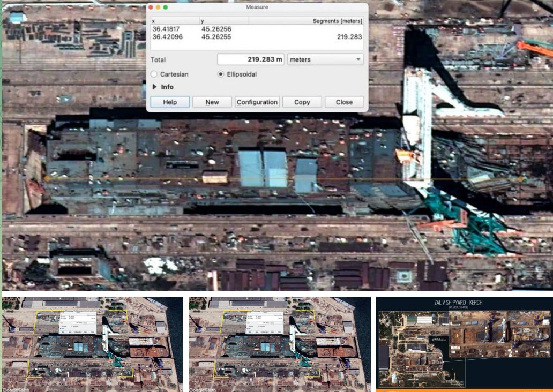Minimize Measure window with yellow dot
This screenshot has height=392, width=553.
tap(158, 7)
